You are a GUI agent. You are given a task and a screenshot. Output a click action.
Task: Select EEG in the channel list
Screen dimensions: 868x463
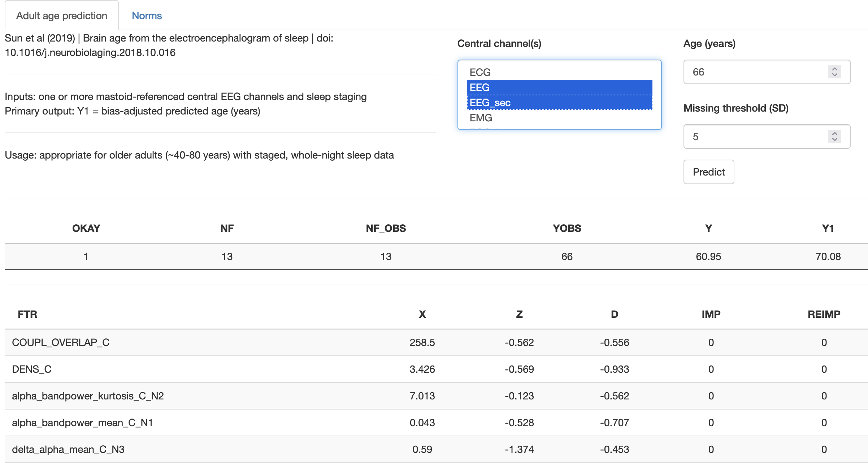click(x=479, y=87)
